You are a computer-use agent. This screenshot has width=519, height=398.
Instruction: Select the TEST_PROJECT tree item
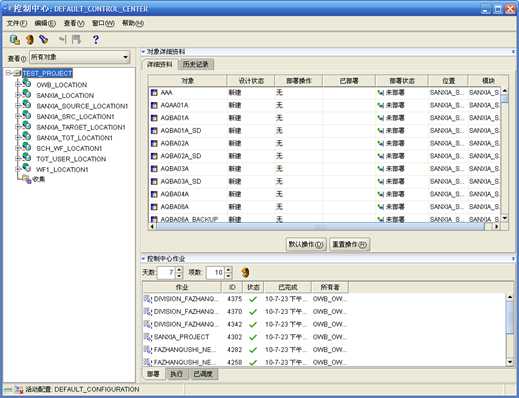point(47,73)
